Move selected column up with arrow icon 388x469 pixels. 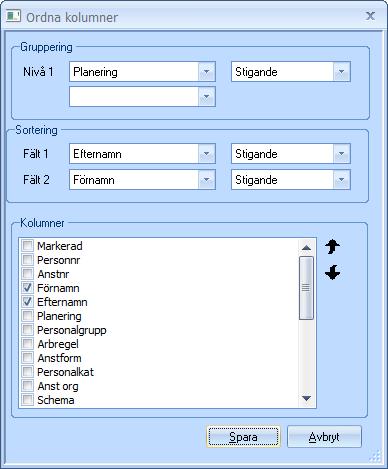pos(332,247)
